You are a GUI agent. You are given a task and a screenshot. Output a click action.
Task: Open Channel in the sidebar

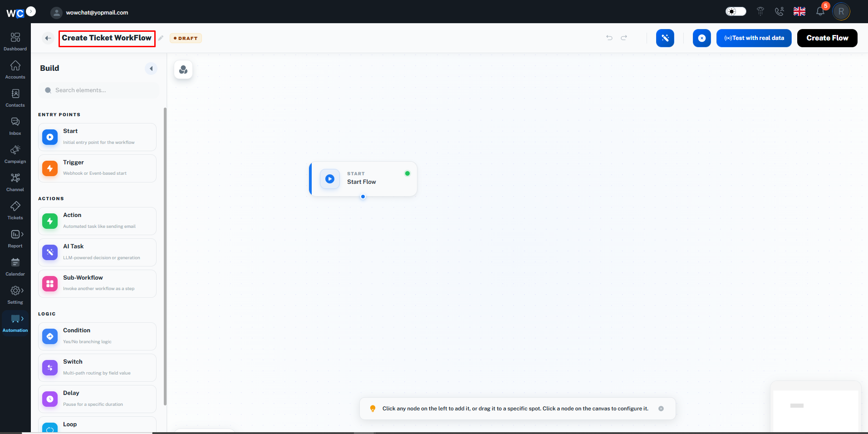pyautogui.click(x=15, y=182)
